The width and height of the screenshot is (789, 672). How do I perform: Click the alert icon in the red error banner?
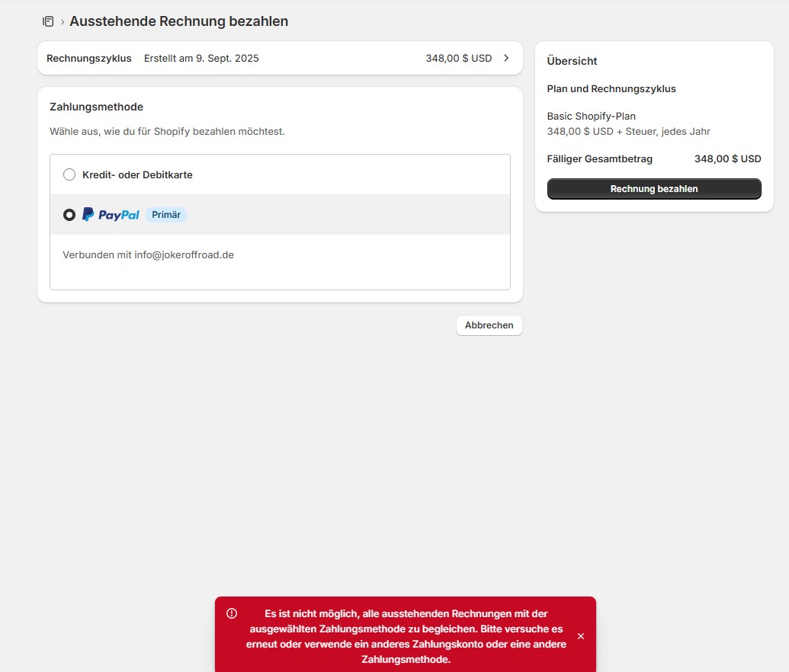click(232, 613)
